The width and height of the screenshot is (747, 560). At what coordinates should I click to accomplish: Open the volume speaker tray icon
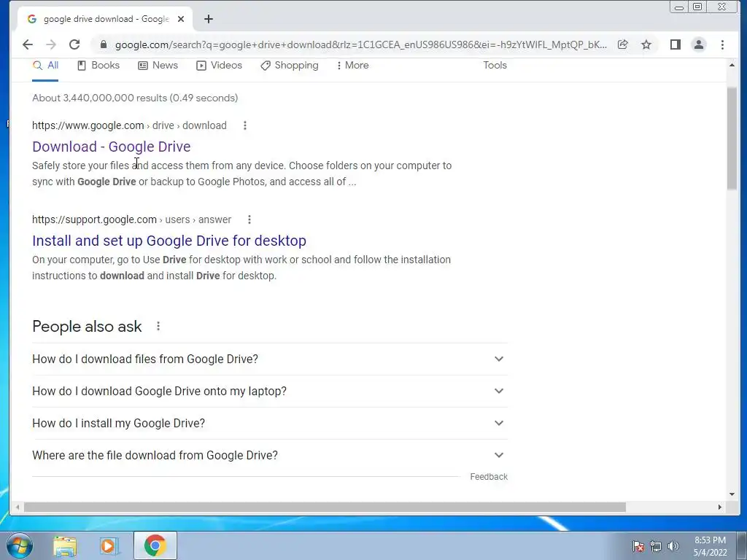[673, 546]
